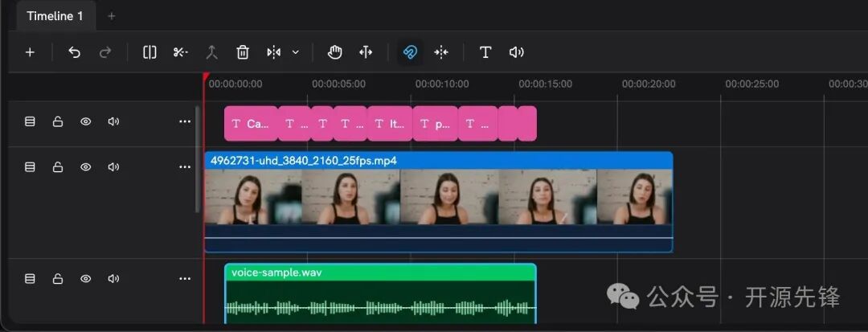Image resolution: width=868 pixels, height=332 pixels.
Task: Select the 'Ca...' text clip
Action: point(251,124)
